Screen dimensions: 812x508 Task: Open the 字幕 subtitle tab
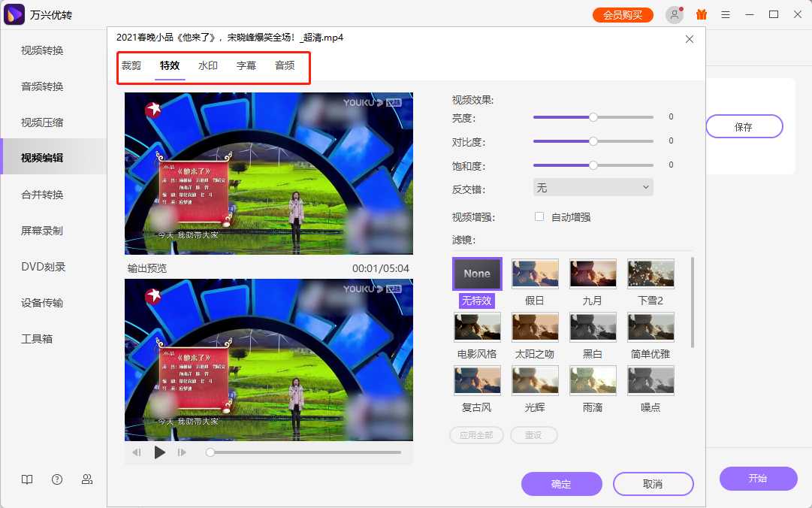tap(246, 65)
